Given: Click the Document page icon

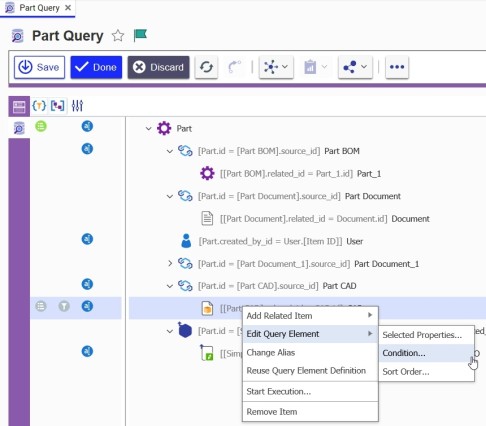Looking at the screenshot, I should click(207, 219).
